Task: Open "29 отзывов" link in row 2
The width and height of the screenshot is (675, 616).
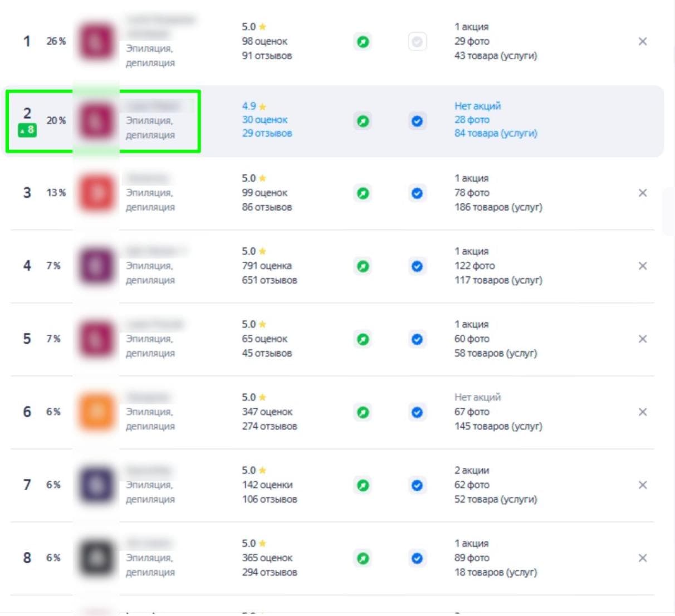Action: 267,133
